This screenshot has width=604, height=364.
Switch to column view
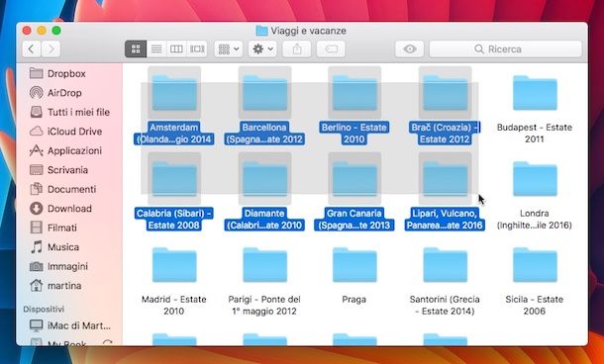click(x=176, y=48)
